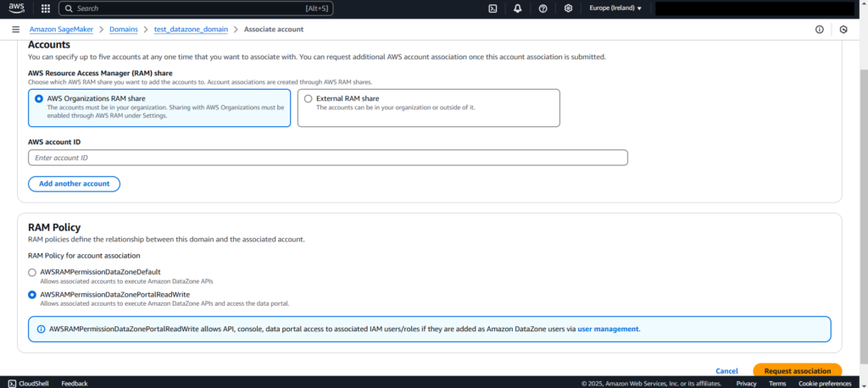Click Add another account button
The height and width of the screenshot is (388, 868).
(x=75, y=184)
